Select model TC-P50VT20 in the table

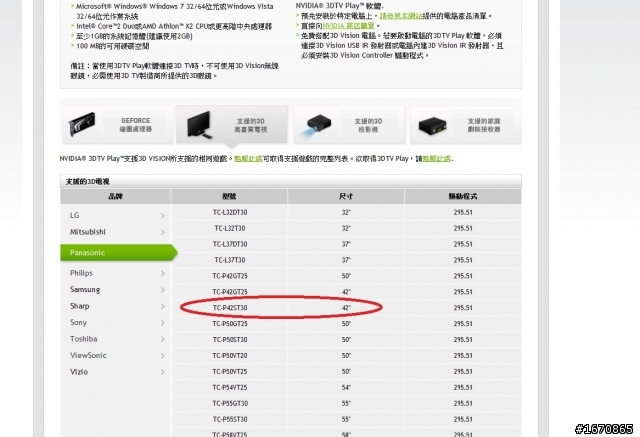[230, 355]
